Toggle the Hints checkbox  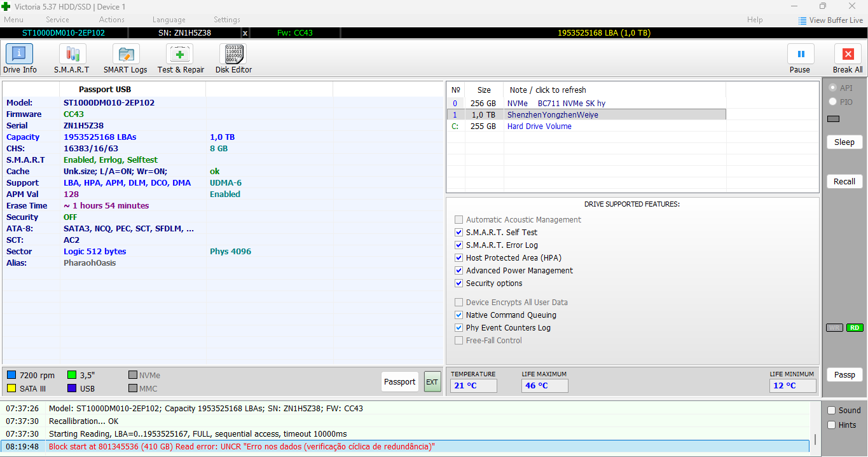(831, 425)
